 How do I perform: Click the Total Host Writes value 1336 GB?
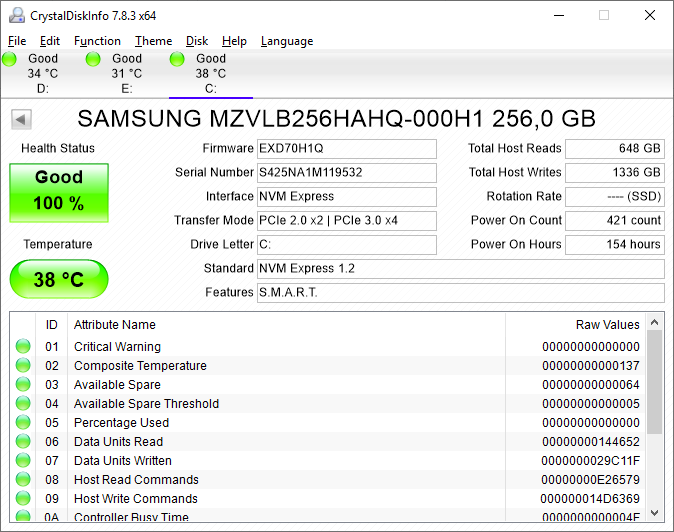click(x=615, y=173)
